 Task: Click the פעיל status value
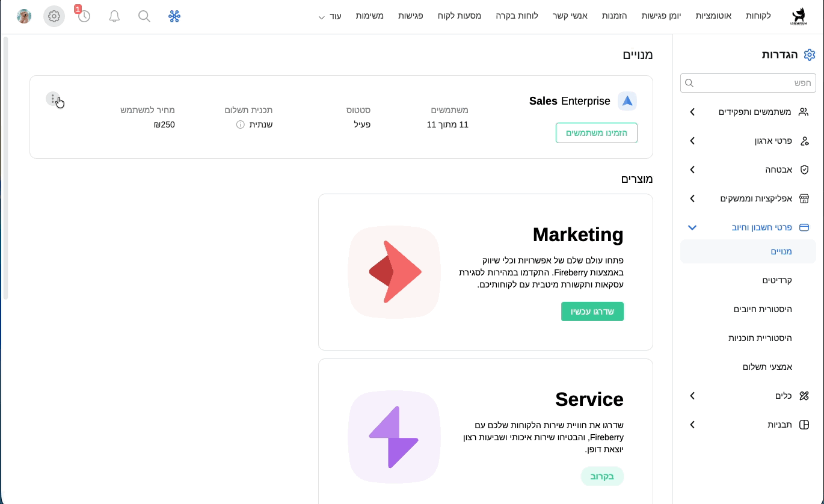coord(361,124)
